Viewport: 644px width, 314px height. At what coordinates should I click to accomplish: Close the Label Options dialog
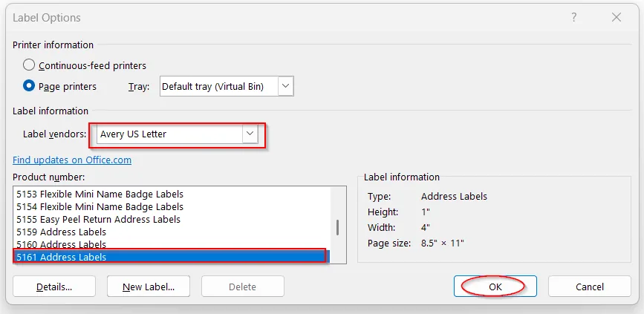(616, 17)
